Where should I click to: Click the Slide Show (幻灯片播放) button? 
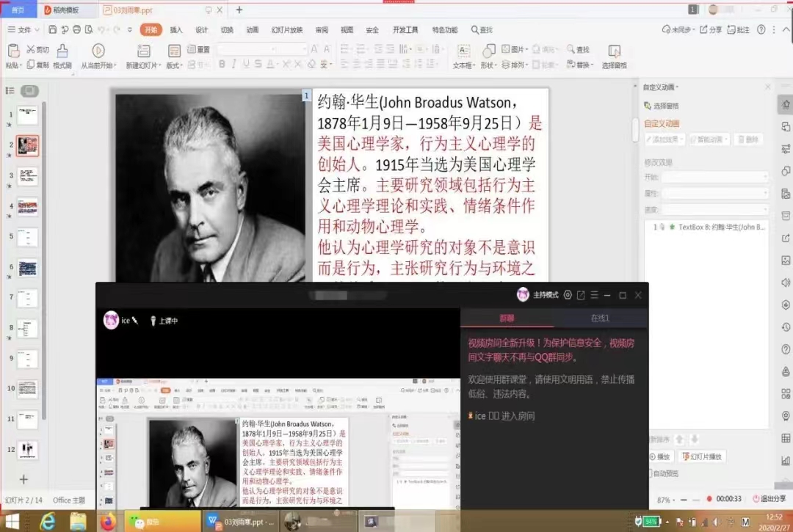701,456
